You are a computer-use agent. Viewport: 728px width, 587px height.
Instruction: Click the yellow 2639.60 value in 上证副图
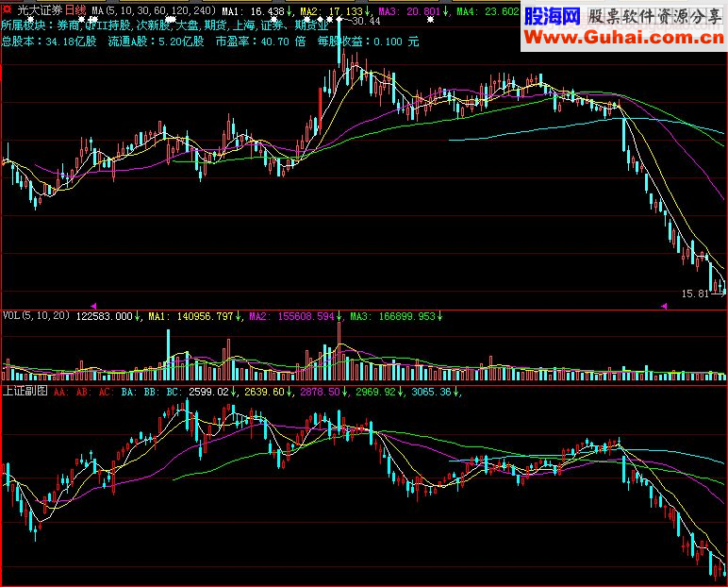point(264,393)
